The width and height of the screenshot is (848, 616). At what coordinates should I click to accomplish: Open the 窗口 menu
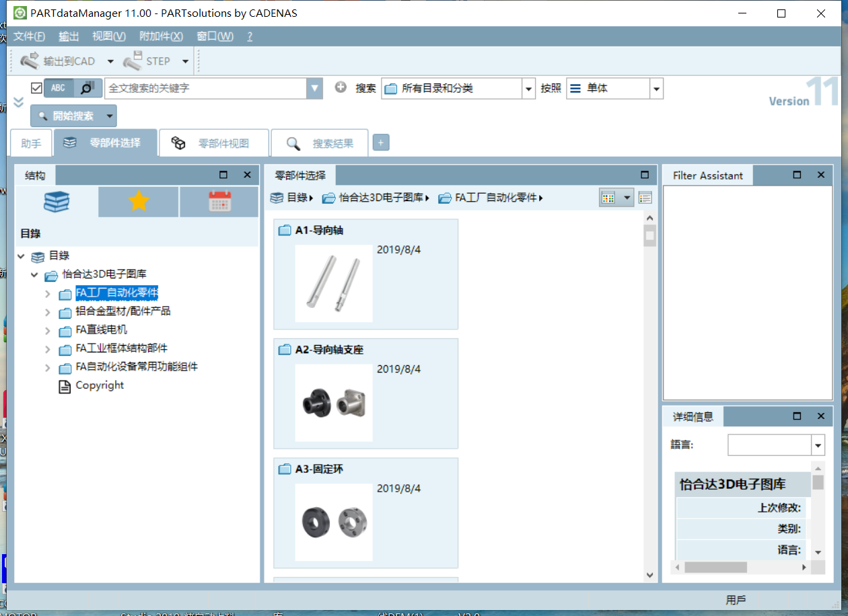tap(215, 36)
